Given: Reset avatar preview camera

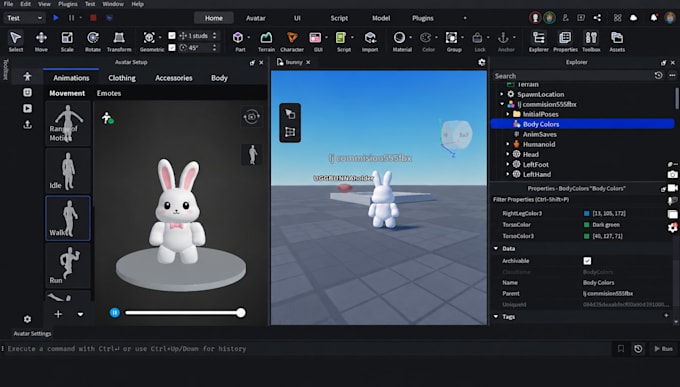Looking at the screenshot, I should coord(252,116).
